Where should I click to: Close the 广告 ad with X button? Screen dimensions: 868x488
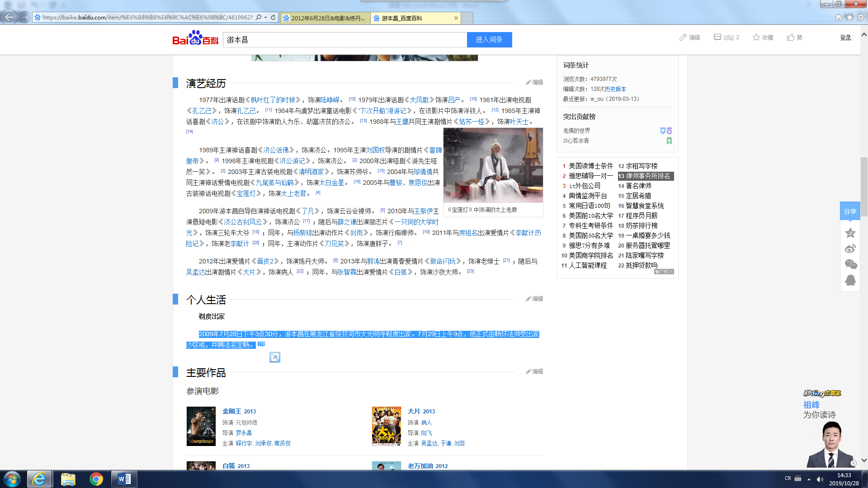pos(671,272)
